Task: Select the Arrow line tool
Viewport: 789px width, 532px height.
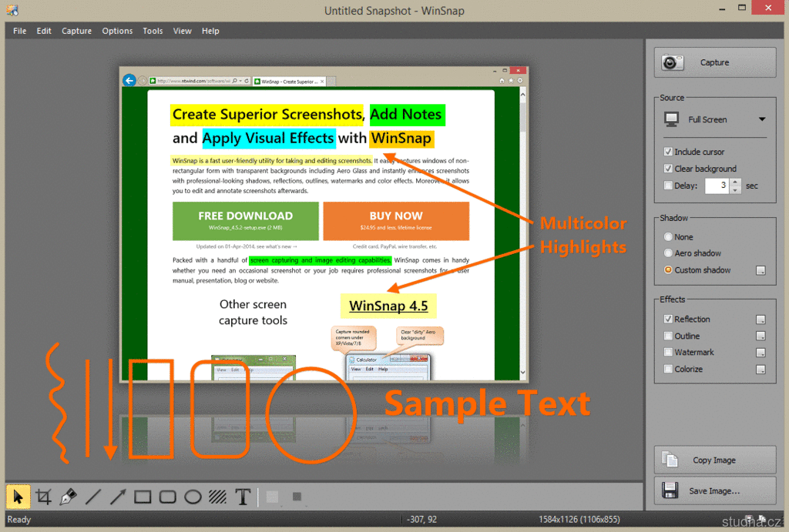Action: [118, 497]
